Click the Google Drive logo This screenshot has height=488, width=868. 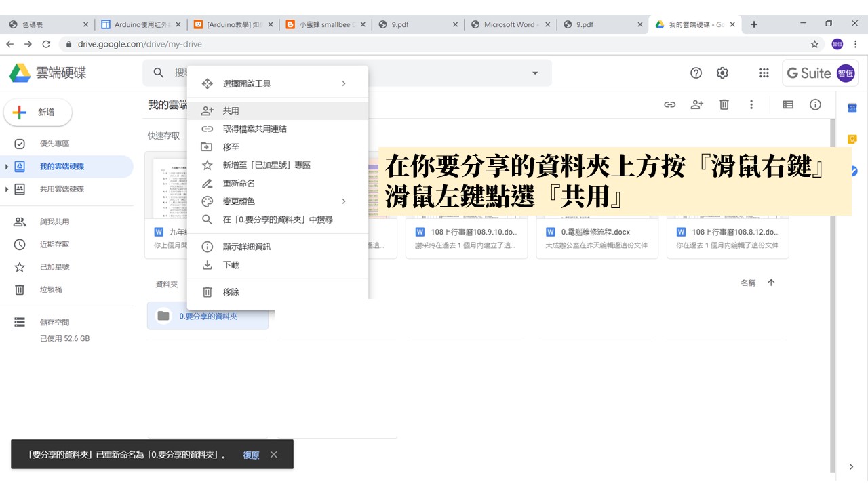(20, 73)
